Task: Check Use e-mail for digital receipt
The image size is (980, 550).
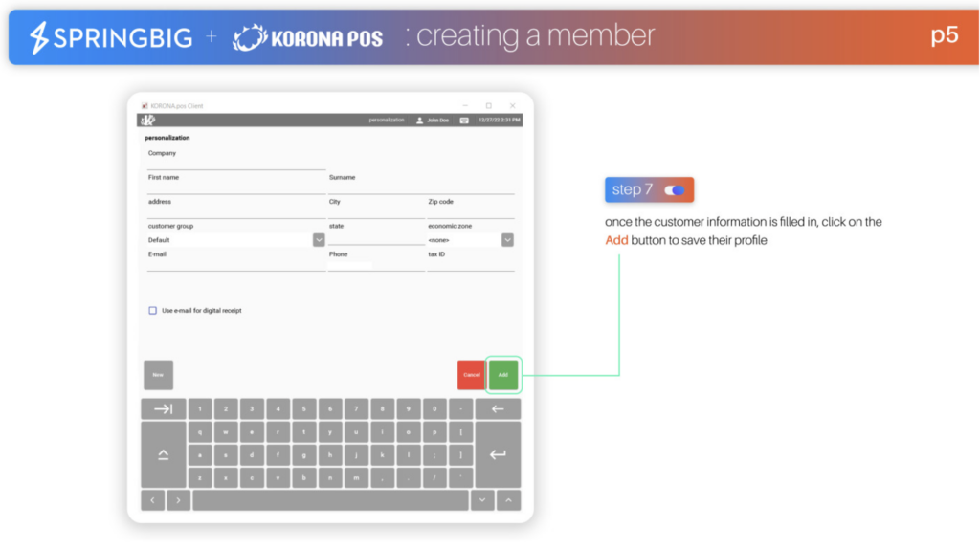Action: pyautogui.click(x=152, y=310)
